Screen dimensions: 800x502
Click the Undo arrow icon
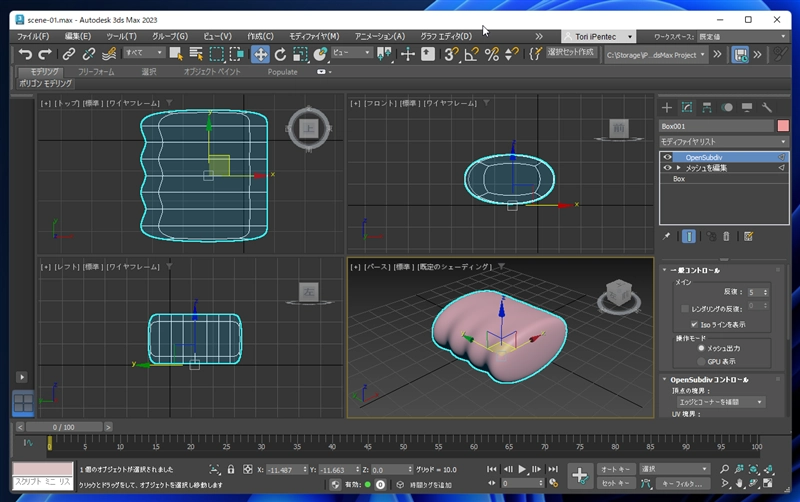tap(25, 54)
